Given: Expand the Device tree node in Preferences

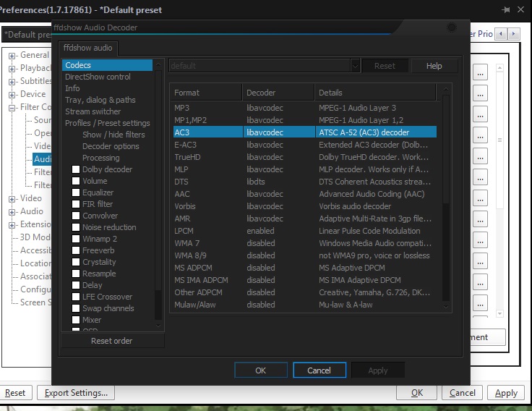Looking at the screenshot, I should 12,95.
